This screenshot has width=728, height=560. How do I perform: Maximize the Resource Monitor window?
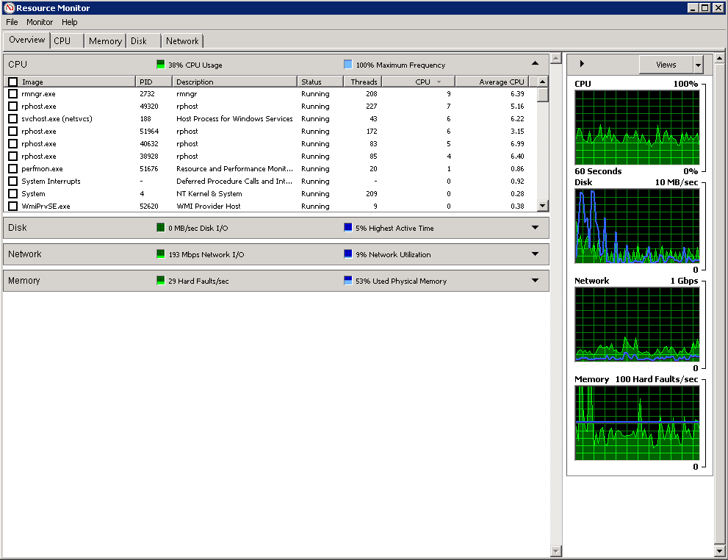pos(704,7)
